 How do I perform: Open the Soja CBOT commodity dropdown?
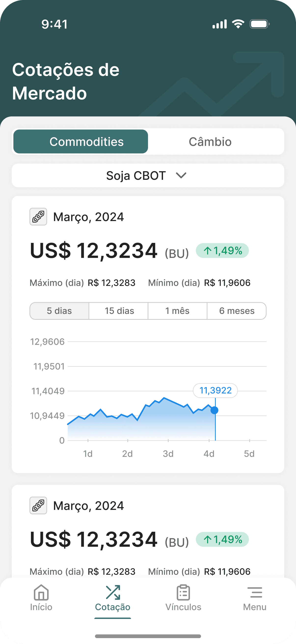point(148,175)
